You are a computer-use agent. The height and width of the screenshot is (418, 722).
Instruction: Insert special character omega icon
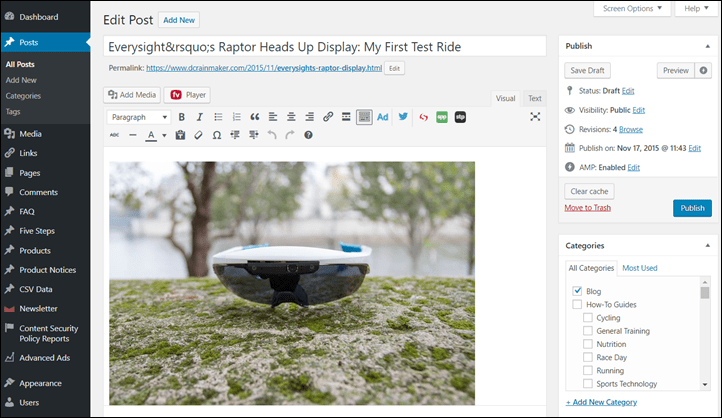point(217,135)
